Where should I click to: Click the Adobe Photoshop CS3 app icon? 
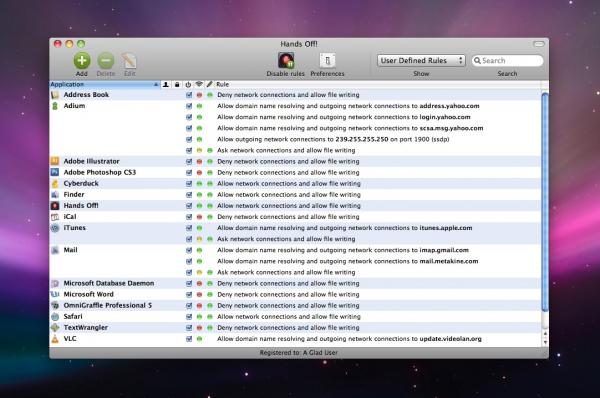click(x=55, y=172)
